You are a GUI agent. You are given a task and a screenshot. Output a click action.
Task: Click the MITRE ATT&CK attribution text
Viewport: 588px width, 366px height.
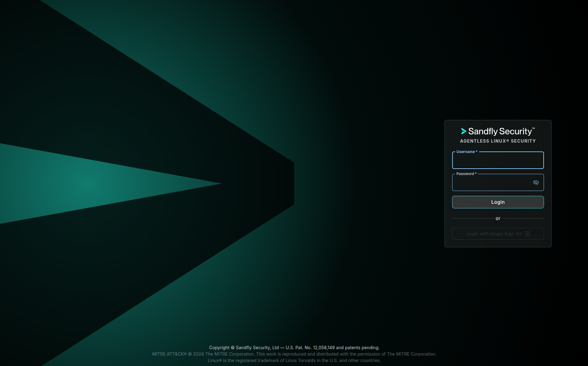coord(294,354)
